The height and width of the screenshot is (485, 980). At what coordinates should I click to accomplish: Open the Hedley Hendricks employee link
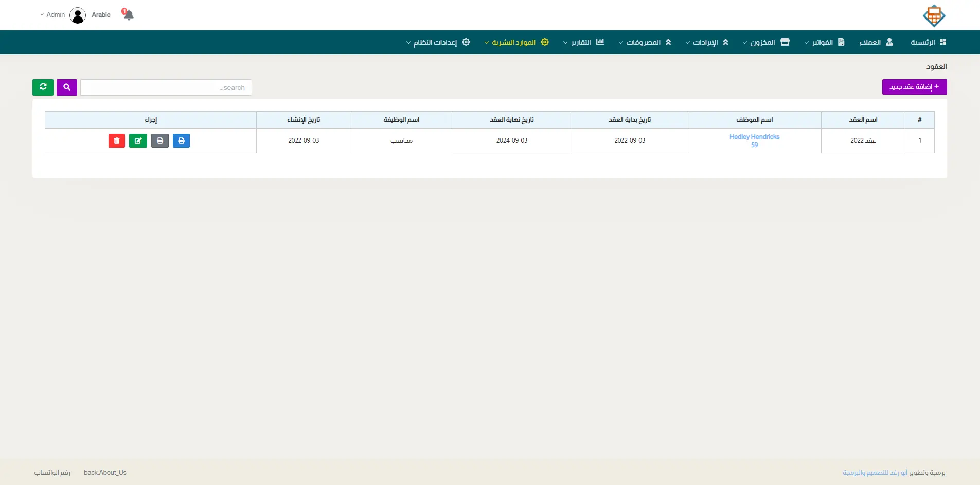tap(754, 137)
